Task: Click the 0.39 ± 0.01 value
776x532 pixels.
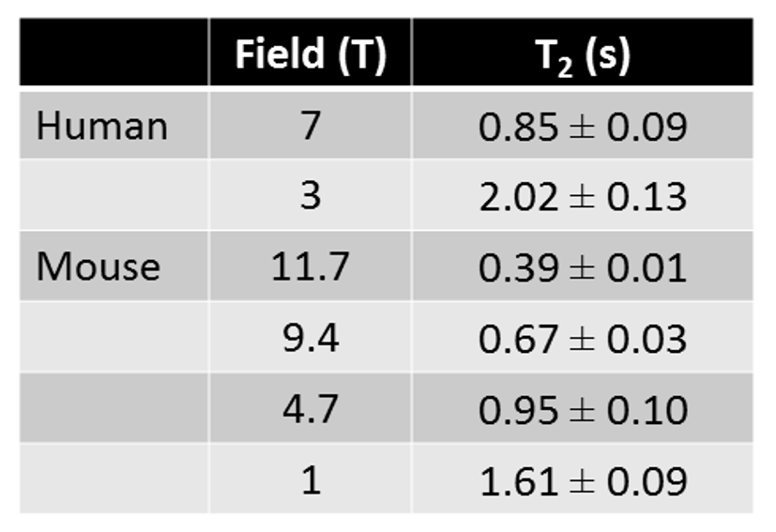Action: 582,267
